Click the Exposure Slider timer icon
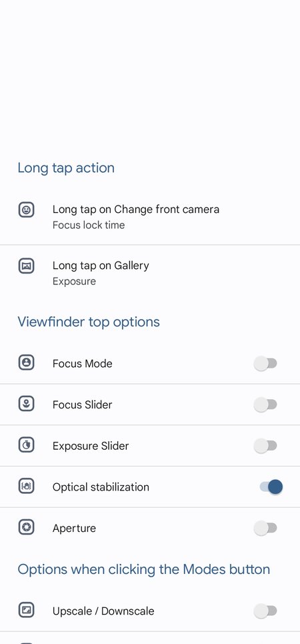The image size is (300, 644). coord(26,445)
